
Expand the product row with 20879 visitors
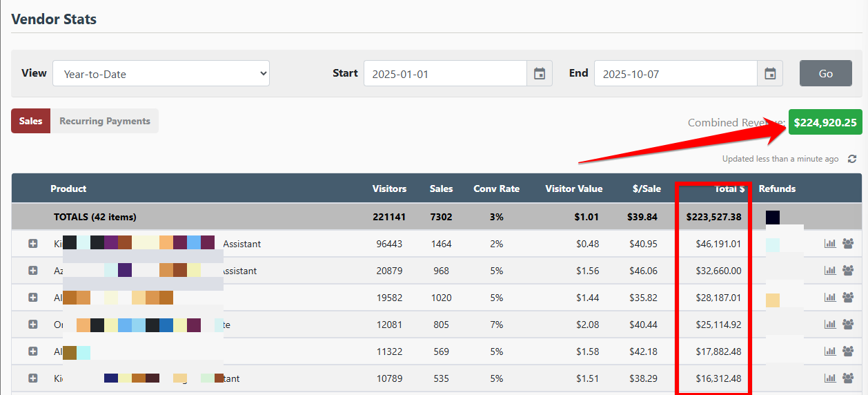32,271
